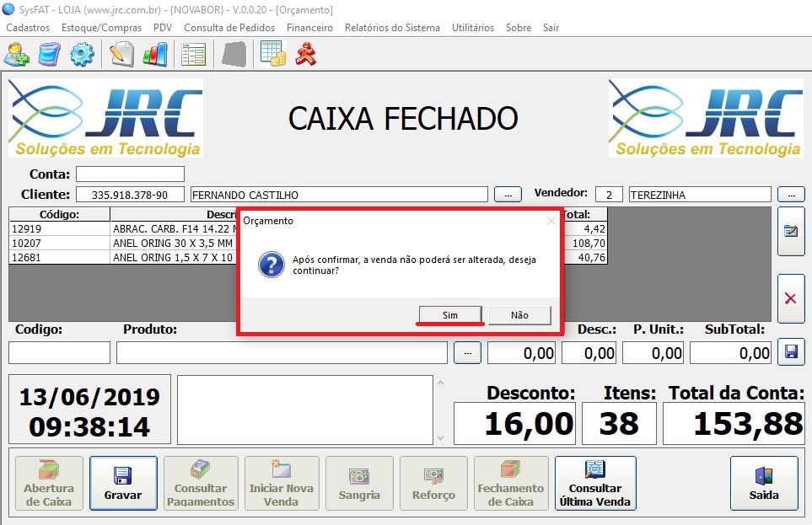This screenshot has height=525, width=812.
Task: Choose Não in the Orçamento dialog
Action: pyautogui.click(x=519, y=315)
